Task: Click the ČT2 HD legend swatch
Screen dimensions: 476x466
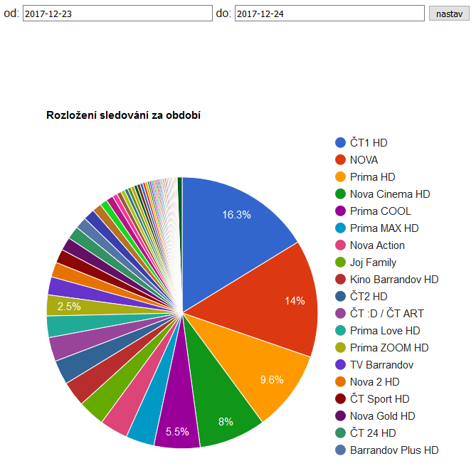Action: pyautogui.click(x=340, y=296)
